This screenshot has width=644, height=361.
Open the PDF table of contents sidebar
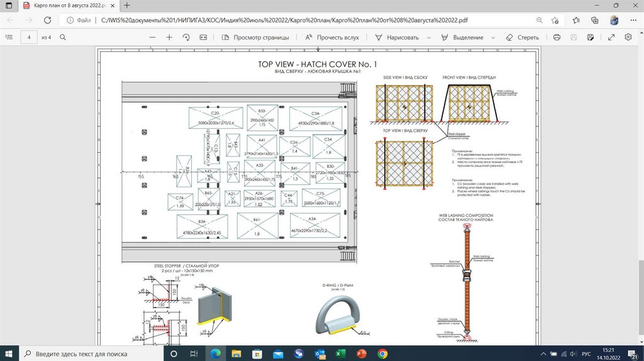pyautogui.click(x=8, y=37)
